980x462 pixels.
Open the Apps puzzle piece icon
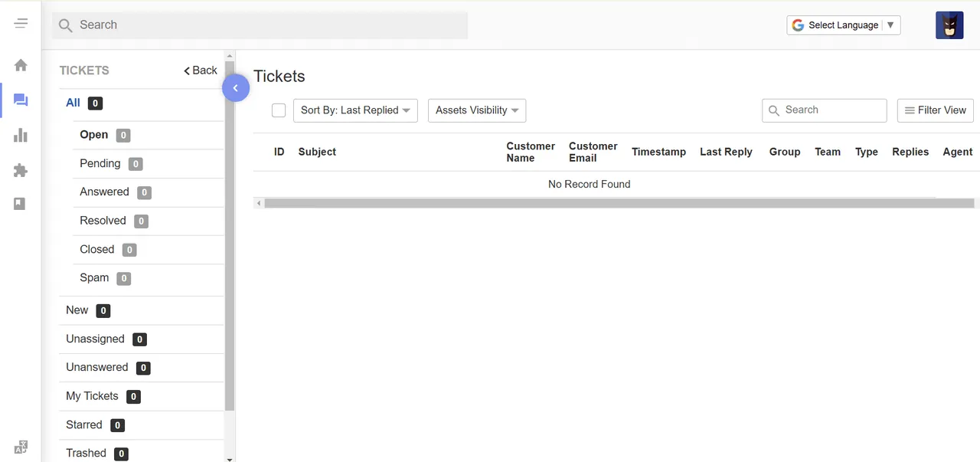tap(21, 170)
